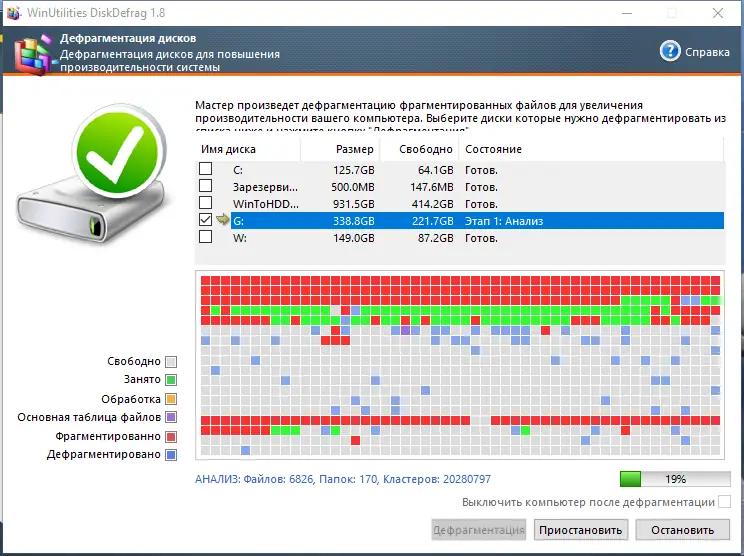Click the Обработка legend label
The width and height of the screenshot is (744, 556).
(131, 399)
